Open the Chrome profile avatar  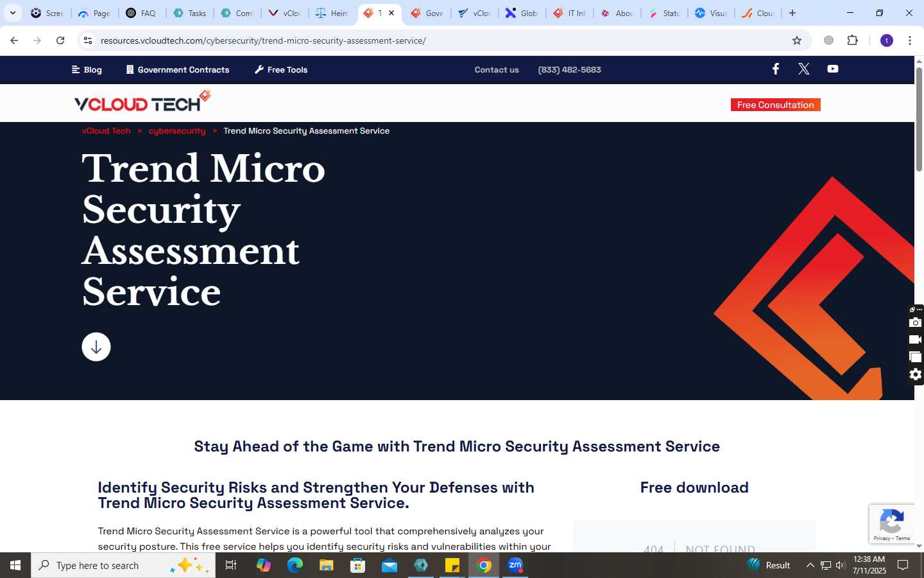coord(887,40)
